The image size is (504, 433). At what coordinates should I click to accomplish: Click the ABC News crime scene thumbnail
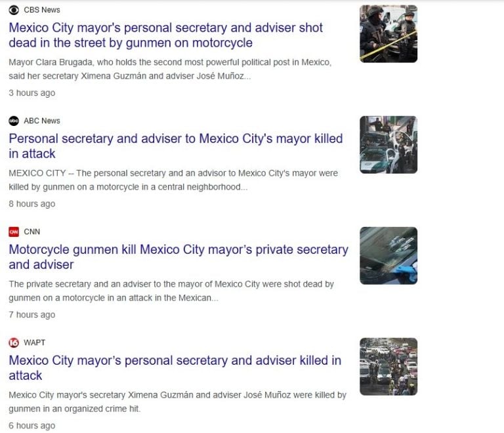tap(388, 144)
